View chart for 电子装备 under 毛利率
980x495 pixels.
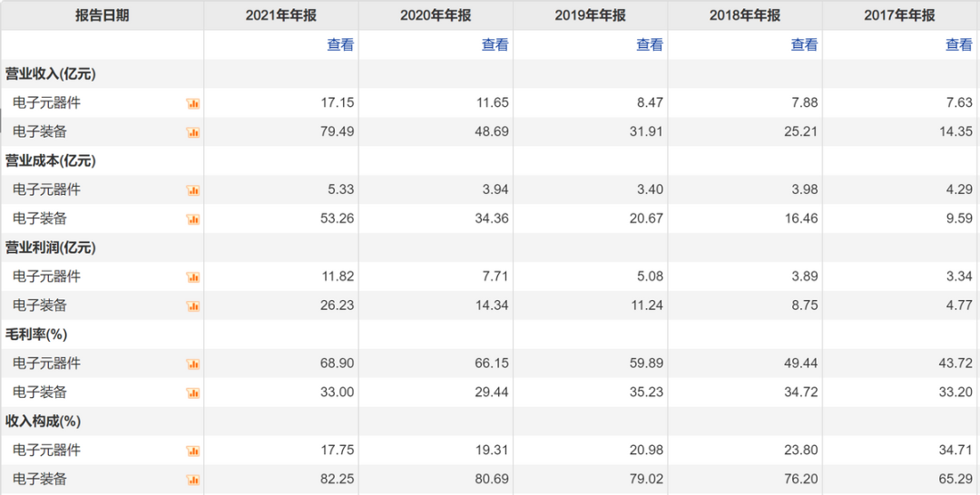coord(193,393)
